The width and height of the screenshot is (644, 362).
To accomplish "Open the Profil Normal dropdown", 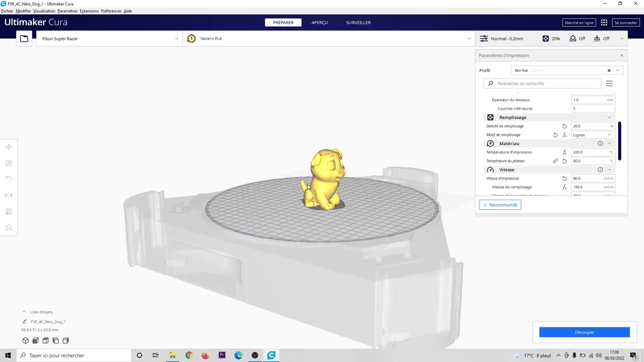I will click(x=567, y=70).
